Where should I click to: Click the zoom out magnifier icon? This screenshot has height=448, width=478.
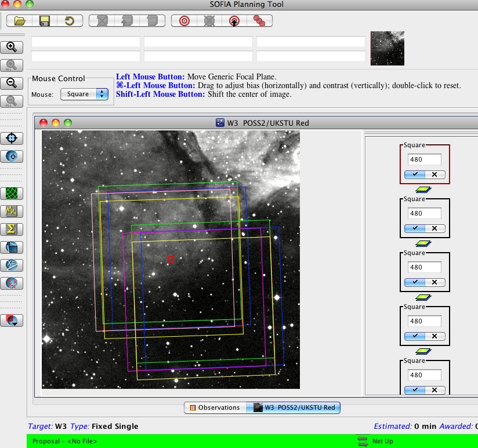(12, 83)
